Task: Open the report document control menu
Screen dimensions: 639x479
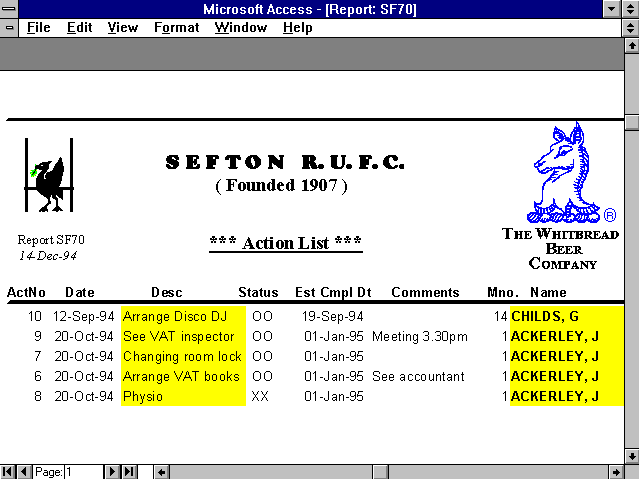Action: [x=10, y=27]
